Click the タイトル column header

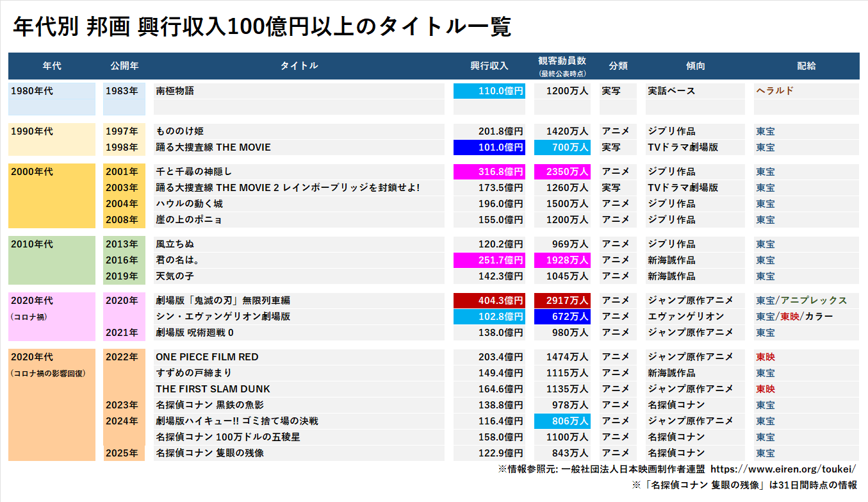299,66
